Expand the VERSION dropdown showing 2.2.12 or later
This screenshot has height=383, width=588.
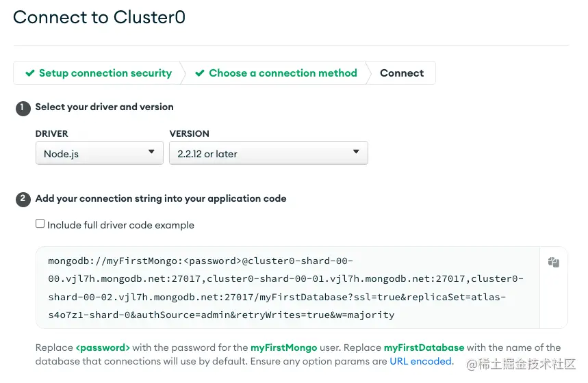268,153
